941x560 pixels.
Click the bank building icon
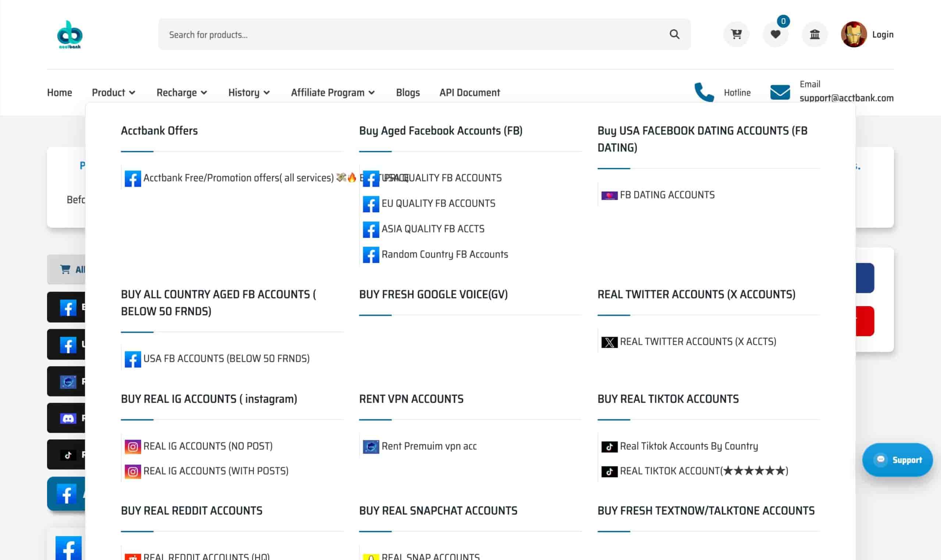point(815,34)
